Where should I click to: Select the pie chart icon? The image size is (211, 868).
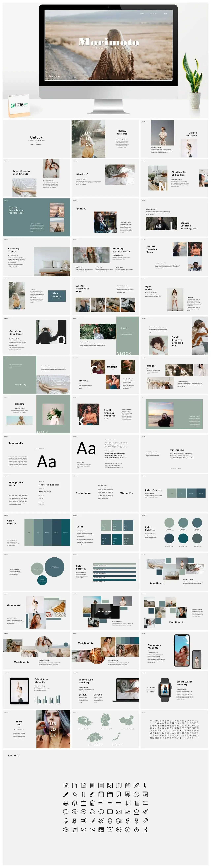tap(136, 794)
